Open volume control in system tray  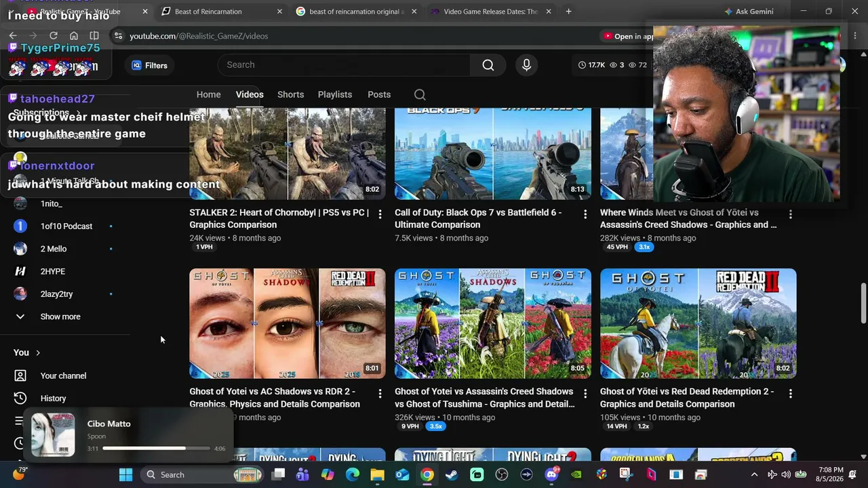tap(786, 474)
